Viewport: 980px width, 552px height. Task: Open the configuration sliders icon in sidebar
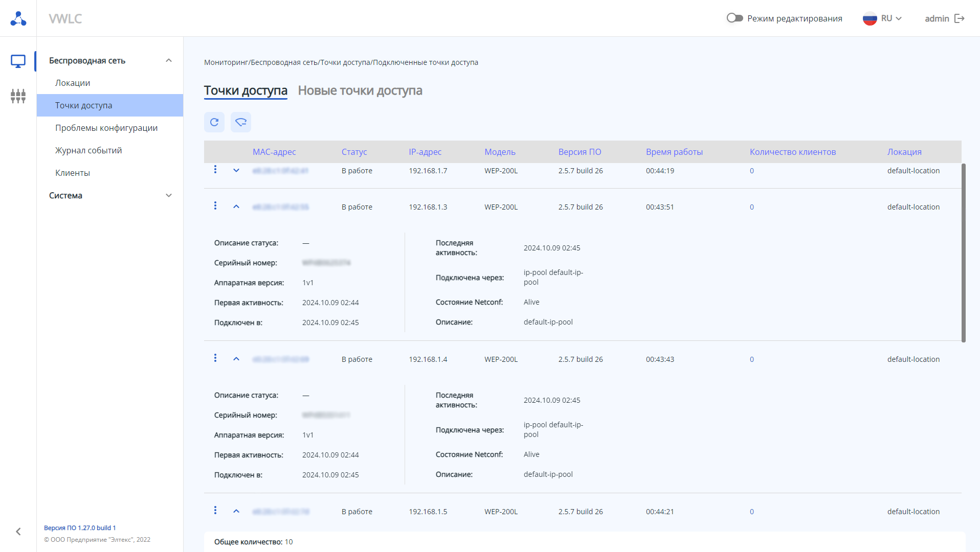(x=18, y=96)
